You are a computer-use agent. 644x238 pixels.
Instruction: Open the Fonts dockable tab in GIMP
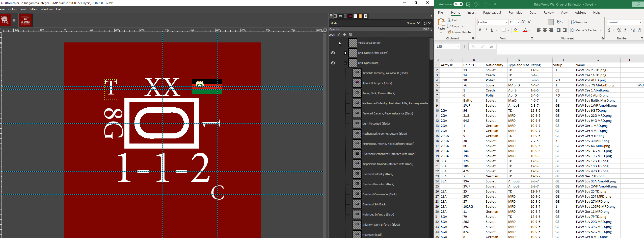pos(355,16)
